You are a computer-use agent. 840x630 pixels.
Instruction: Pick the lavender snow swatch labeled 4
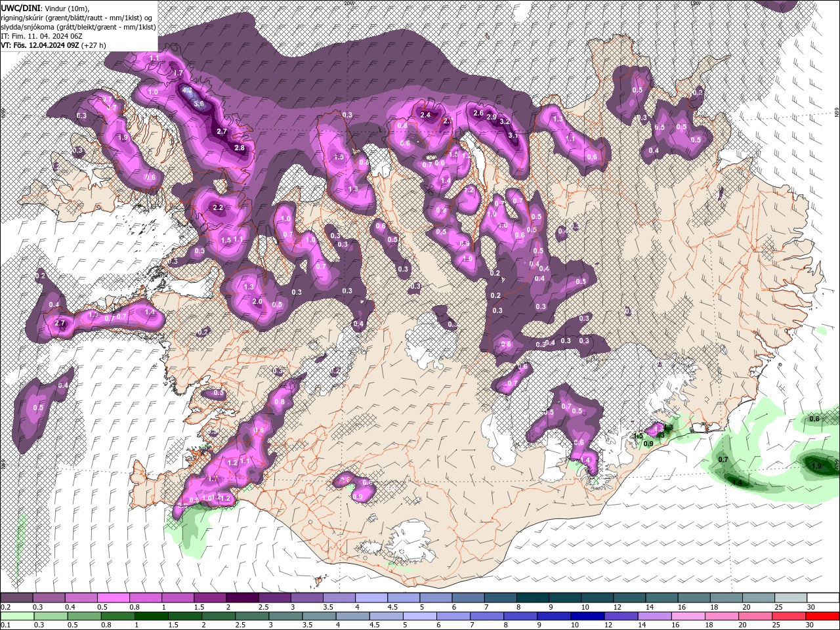point(371,598)
